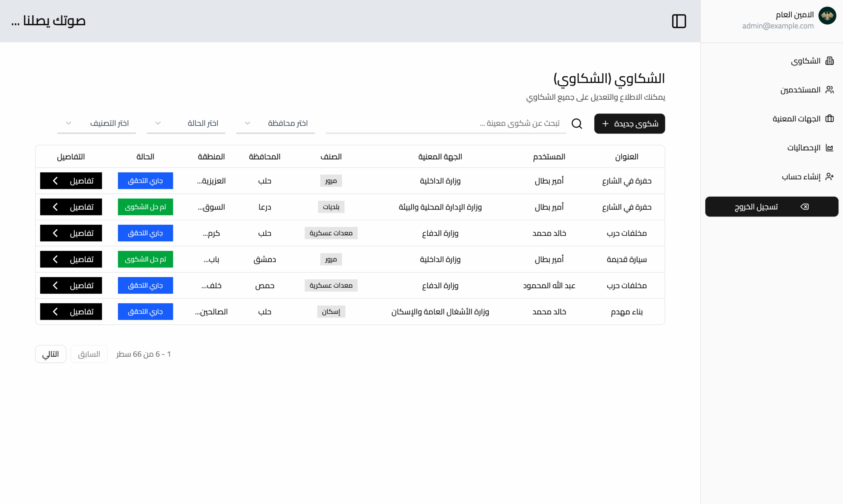The image size is (843, 504).
Task: Open تفاصيل for the سيارة قديمة row
Action: 71,259
